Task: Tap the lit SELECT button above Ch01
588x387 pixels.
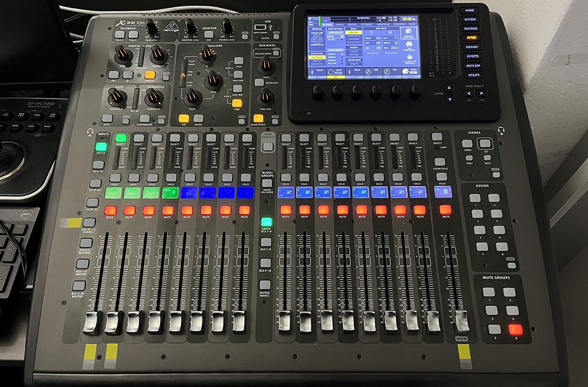Action: 121,138
